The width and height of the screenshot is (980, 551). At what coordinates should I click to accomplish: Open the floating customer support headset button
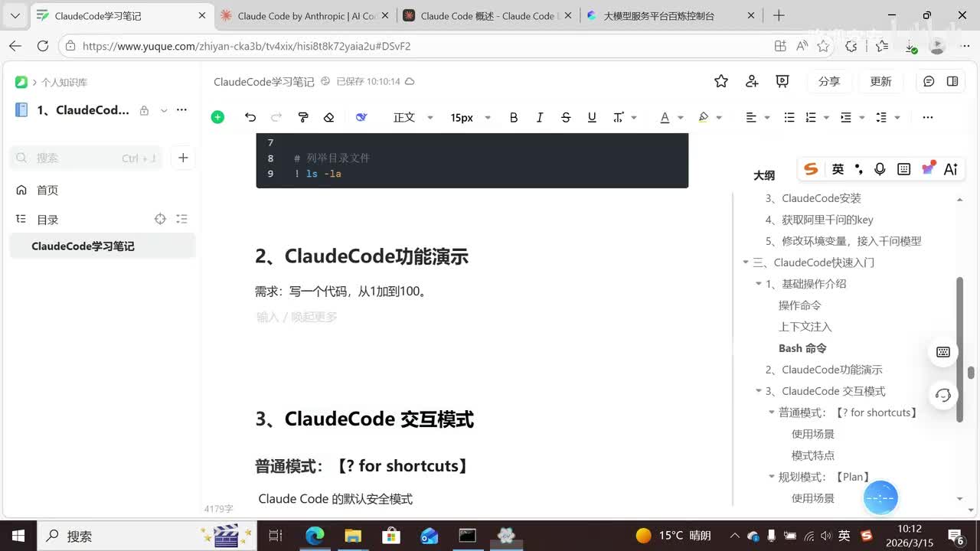pos(943,395)
